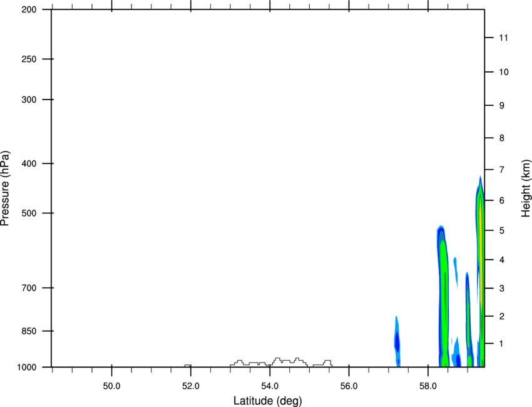The height and width of the screenshot is (407, 532).
Task: Click the 7 km height label
Action: [502, 170]
